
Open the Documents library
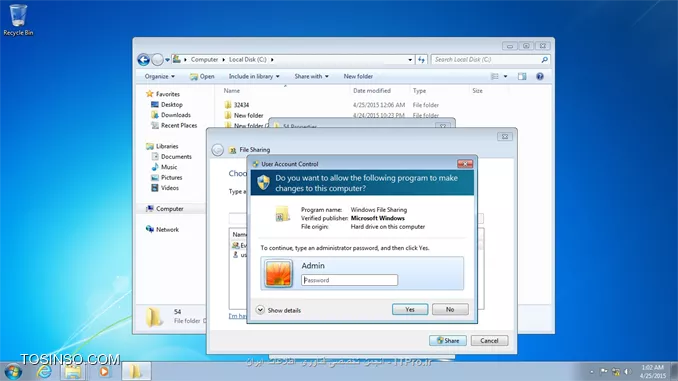(171, 157)
